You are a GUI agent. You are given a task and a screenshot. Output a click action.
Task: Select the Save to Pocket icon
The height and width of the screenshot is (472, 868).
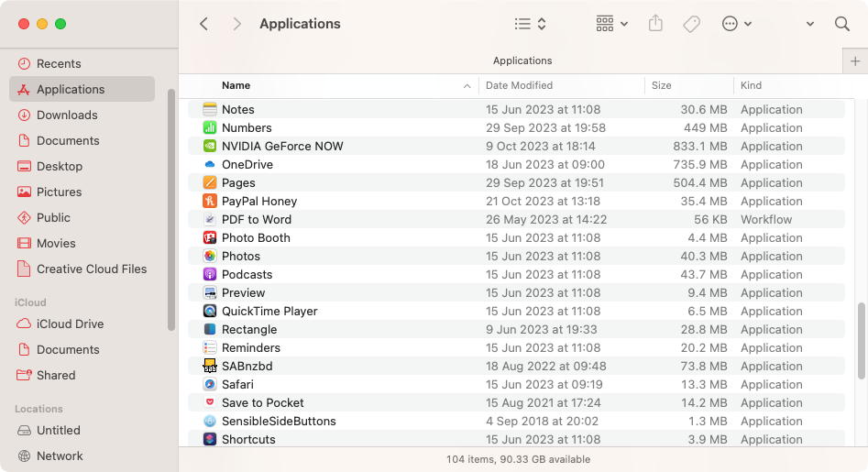(209, 402)
